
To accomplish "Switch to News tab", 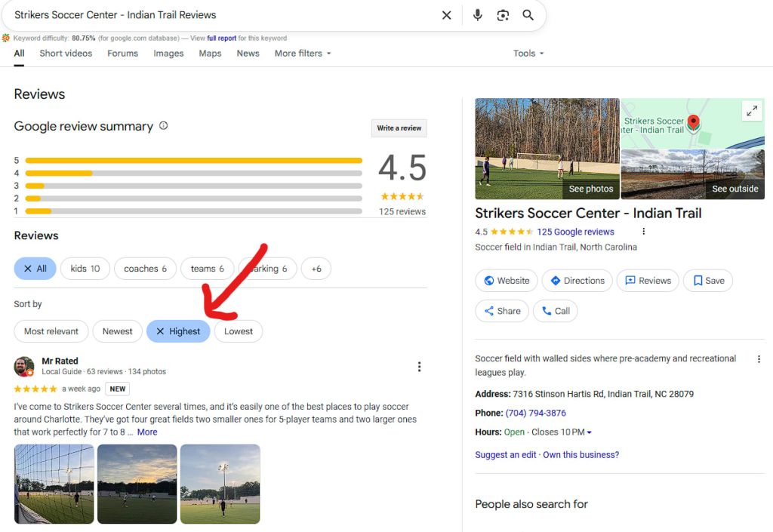I will click(x=248, y=53).
